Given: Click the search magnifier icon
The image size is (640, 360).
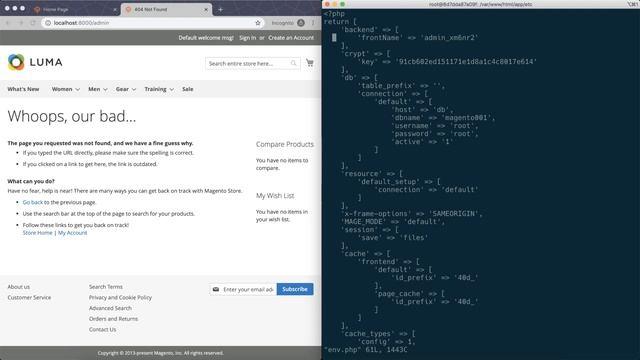Looking at the screenshot, I should (x=293, y=63).
